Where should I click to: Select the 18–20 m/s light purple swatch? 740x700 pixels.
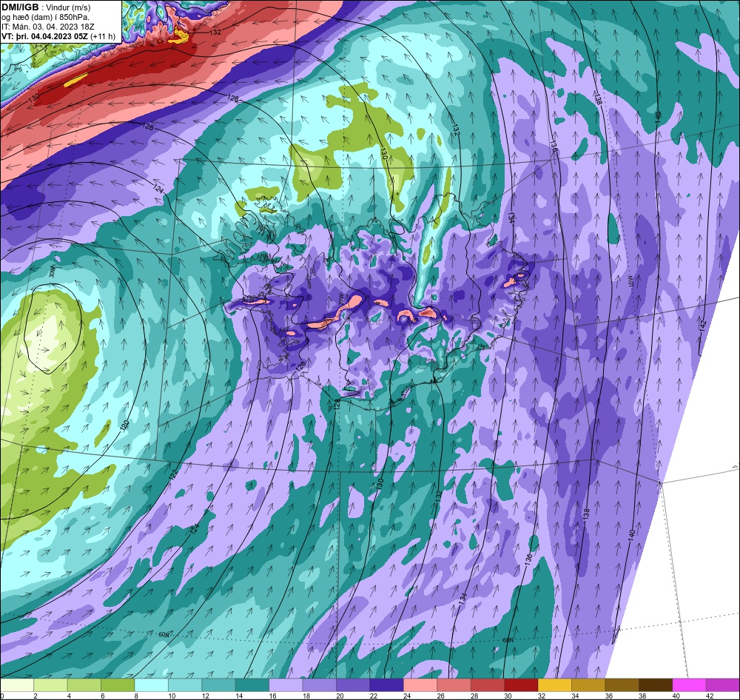point(320,685)
